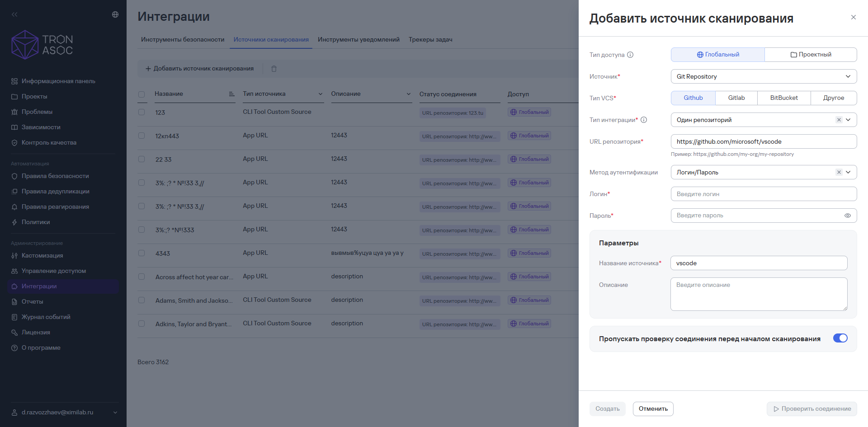Open Кастомизация in sidebar
Image resolution: width=868 pixels, height=427 pixels.
coord(42,256)
